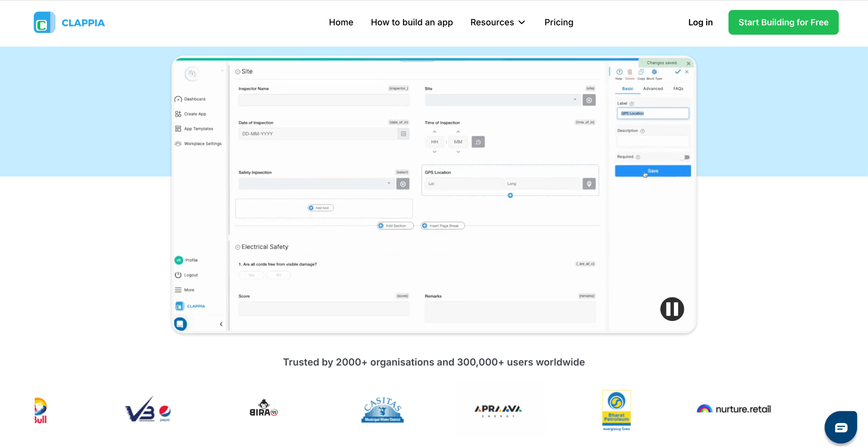
Task: Open the Home page
Action: pos(341,22)
